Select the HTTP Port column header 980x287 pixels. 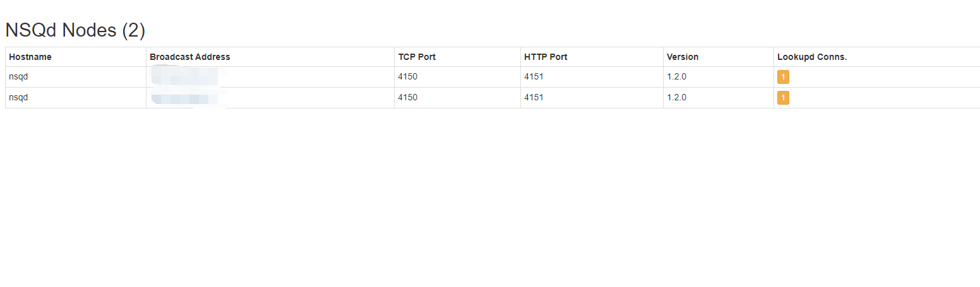[x=546, y=57]
